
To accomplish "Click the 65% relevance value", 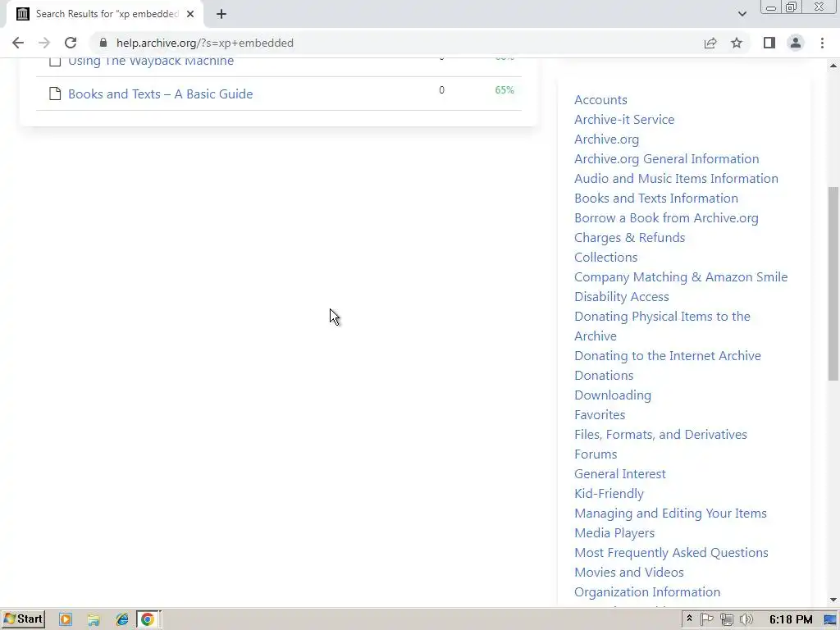I will 504,90.
